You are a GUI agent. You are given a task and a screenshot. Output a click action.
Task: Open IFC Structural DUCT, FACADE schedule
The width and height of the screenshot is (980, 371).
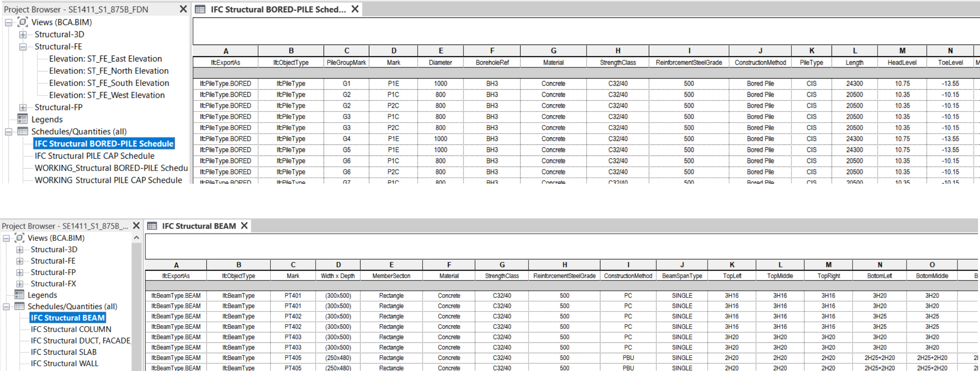81,340
